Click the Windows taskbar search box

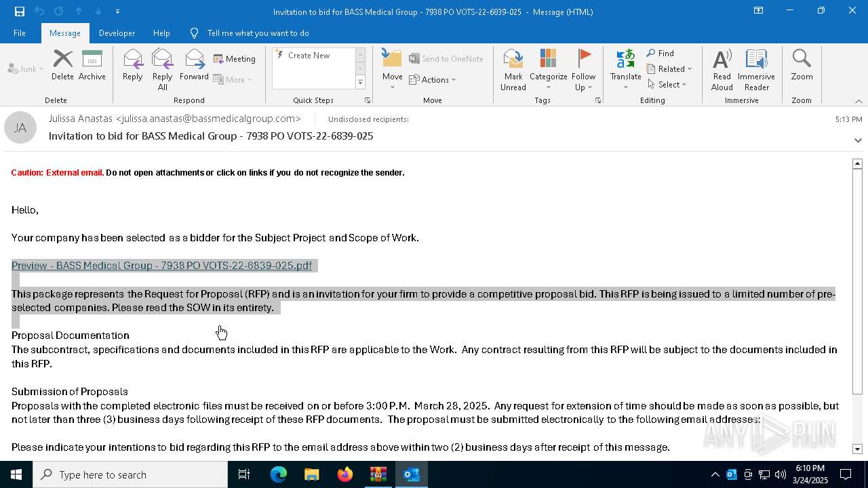(x=130, y=474)
